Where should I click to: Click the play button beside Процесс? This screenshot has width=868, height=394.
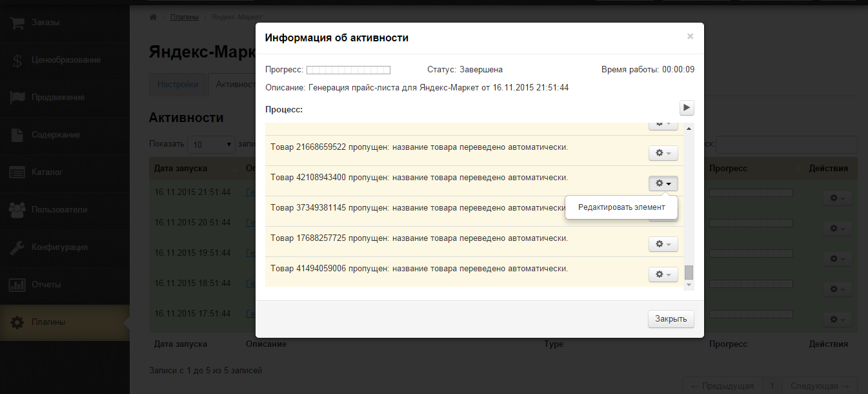[x=687, y=108]
